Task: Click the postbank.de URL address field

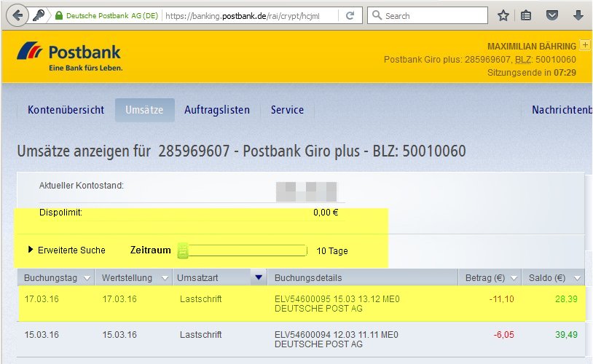Action: click(243, 16)
